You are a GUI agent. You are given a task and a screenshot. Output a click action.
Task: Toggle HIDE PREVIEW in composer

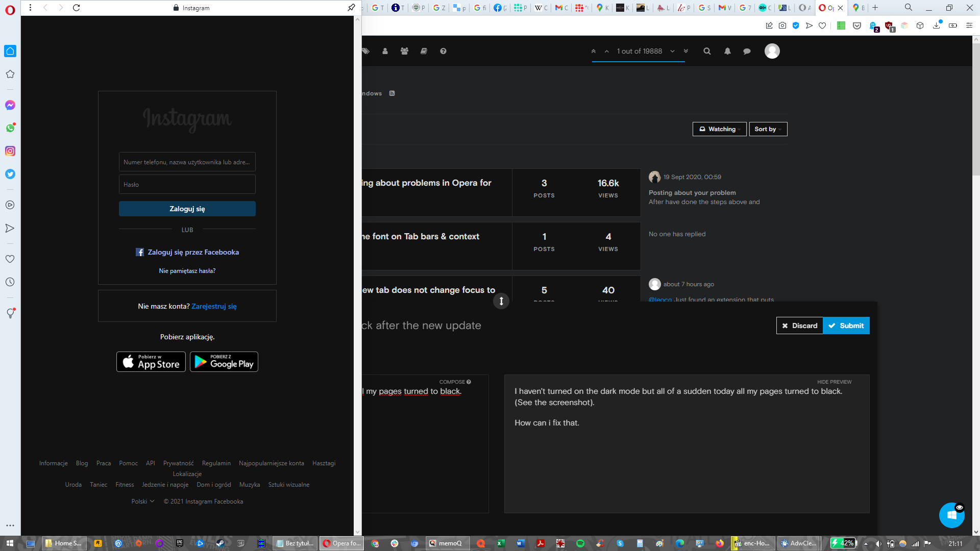[835, 382]
